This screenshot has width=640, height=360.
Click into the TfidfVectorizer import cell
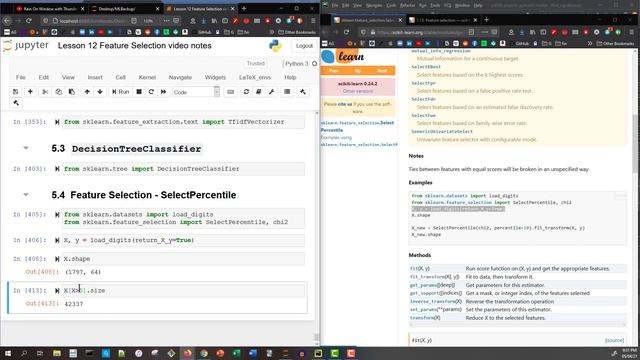pos(183,122)
